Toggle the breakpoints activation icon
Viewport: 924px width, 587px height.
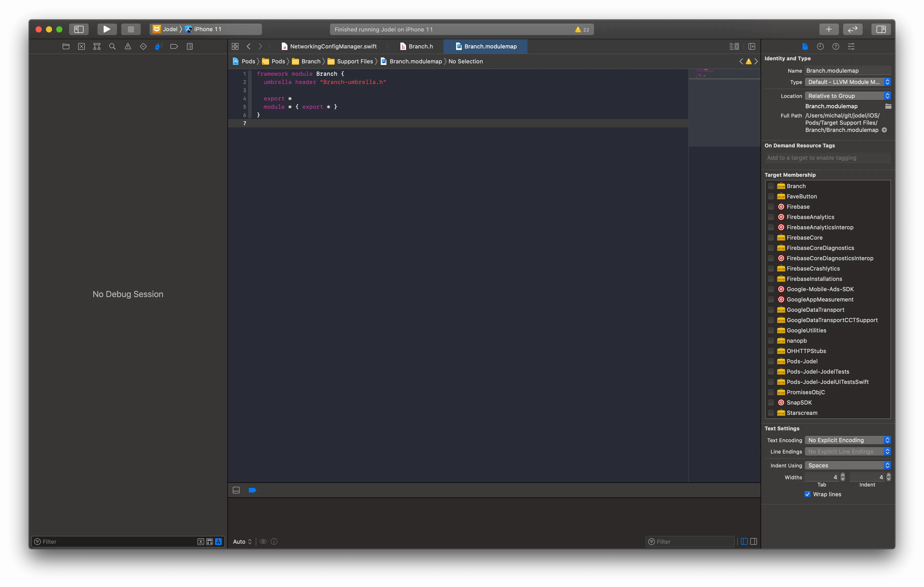(x=252, y=490)
